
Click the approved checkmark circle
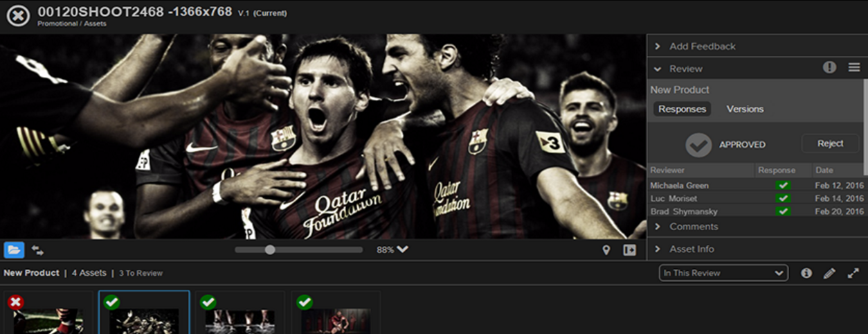point(698,145)
